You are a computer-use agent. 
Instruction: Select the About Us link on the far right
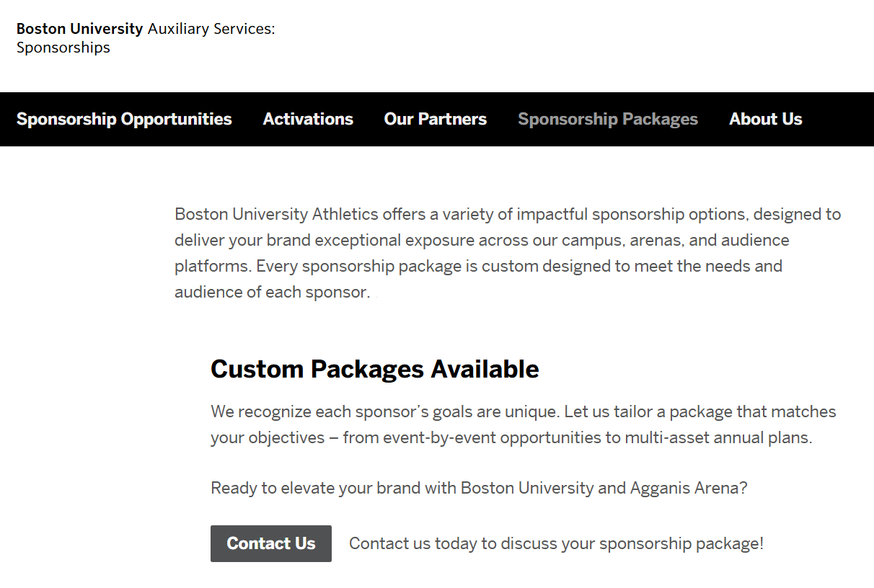766,119
